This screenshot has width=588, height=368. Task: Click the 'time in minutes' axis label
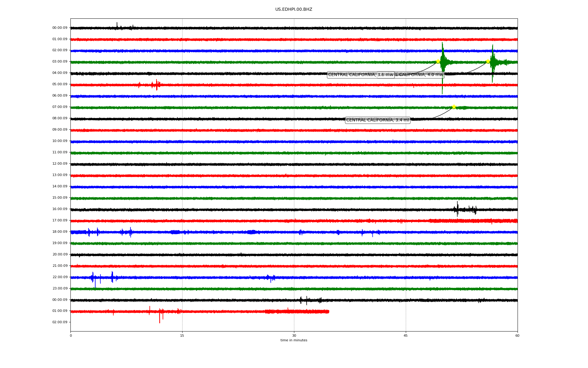click(x=294, y=340)
